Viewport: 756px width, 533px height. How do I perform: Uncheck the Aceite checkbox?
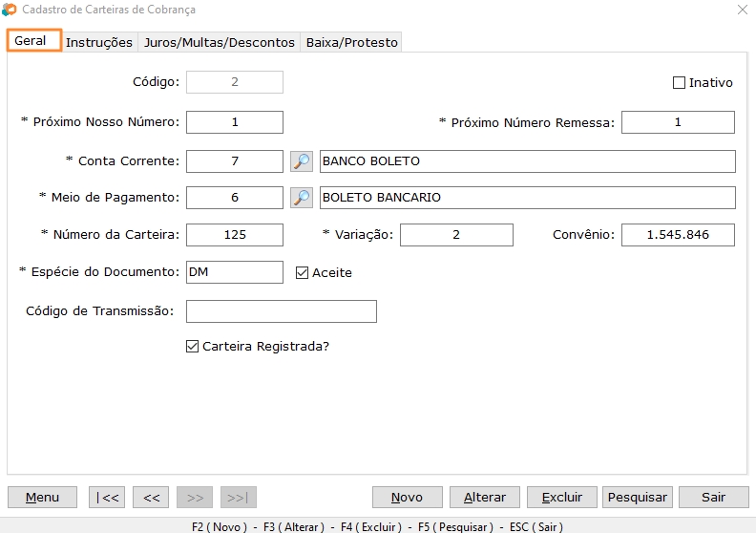click(303, 273)
